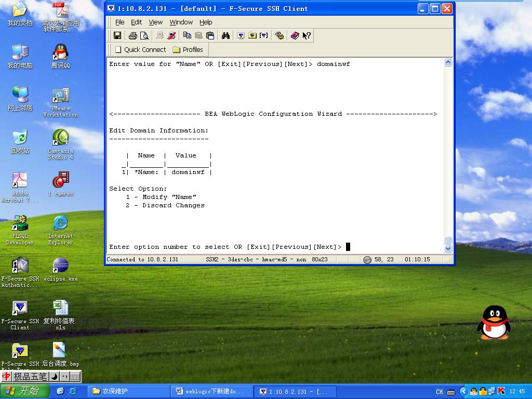Switch to the weblogic document taskbar item
532x399 pixels.
point(213,391)
